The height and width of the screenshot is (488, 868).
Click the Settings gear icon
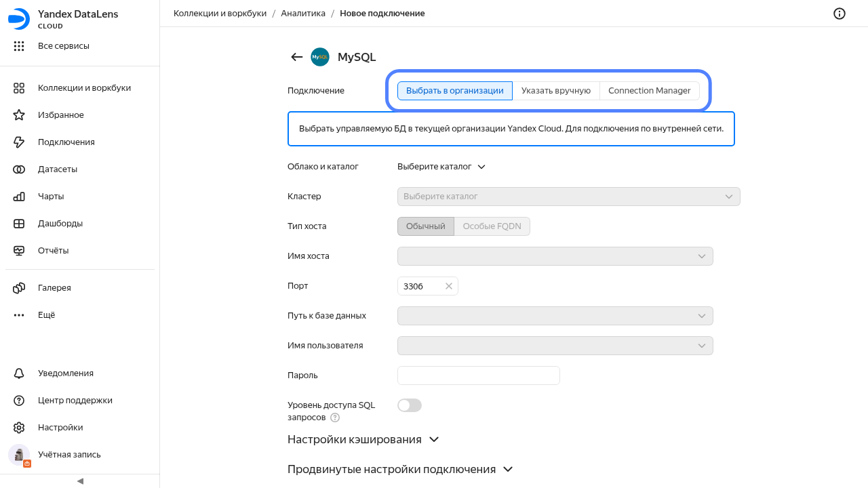pyautogui.click(x=19, y=428)
